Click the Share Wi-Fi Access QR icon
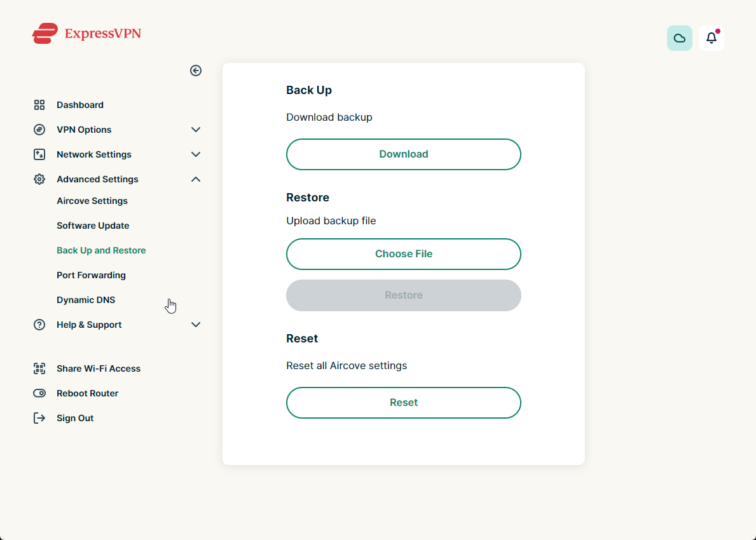 (x=39, y=368)
